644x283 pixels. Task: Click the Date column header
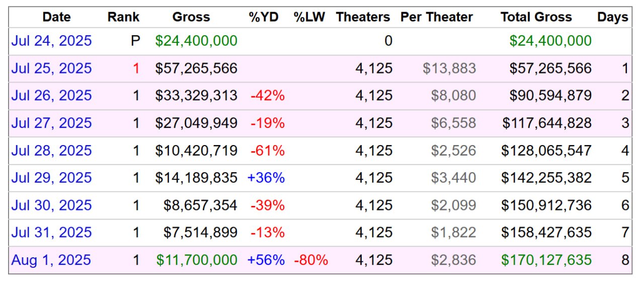pyautogui.click(x=56, y=17)
